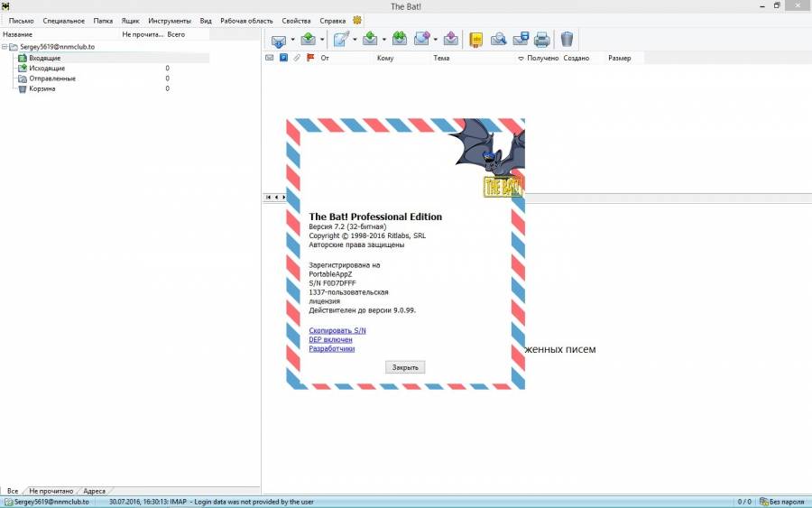Click the Search messages magnifier icon
Image resolution: width=812 pixels, height=508 pixels.
498,39
